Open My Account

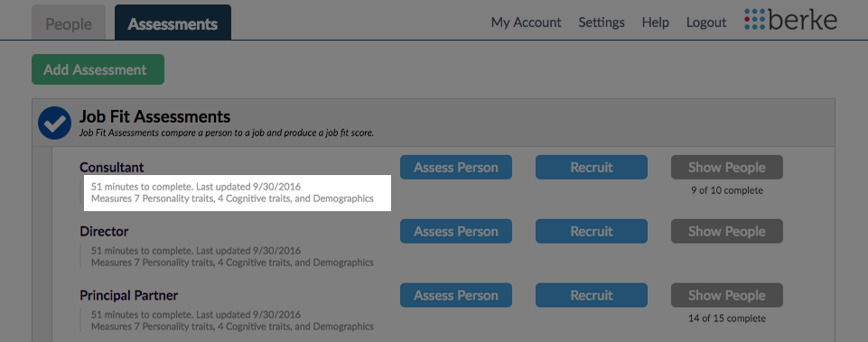[526, 23]
